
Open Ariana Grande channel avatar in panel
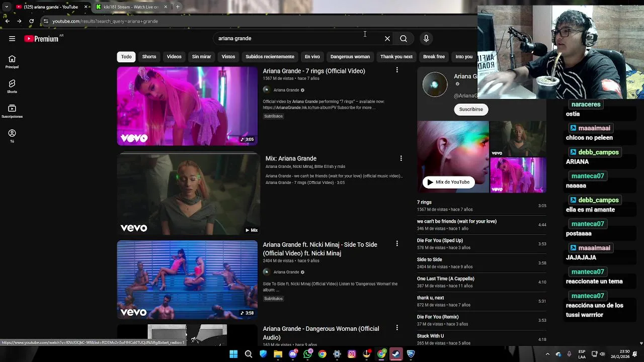point(435,84)
